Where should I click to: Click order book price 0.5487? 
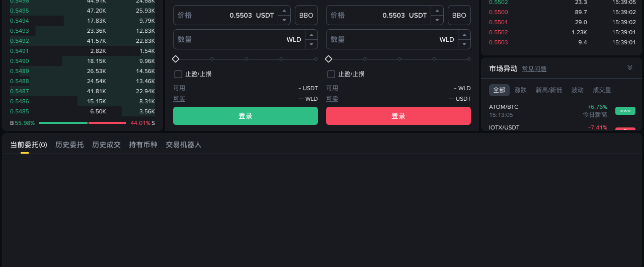point(19,91)
